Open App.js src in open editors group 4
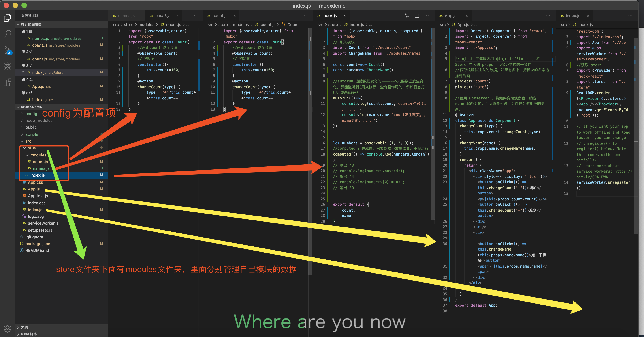The height and width of the screenshot is (337, 644). (61, 86)
